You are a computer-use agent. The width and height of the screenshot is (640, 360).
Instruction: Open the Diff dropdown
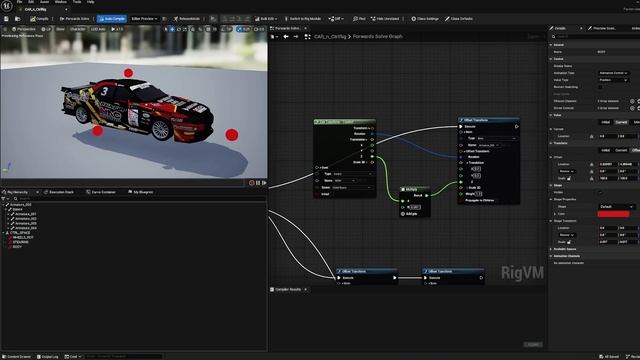click(336, 19)
